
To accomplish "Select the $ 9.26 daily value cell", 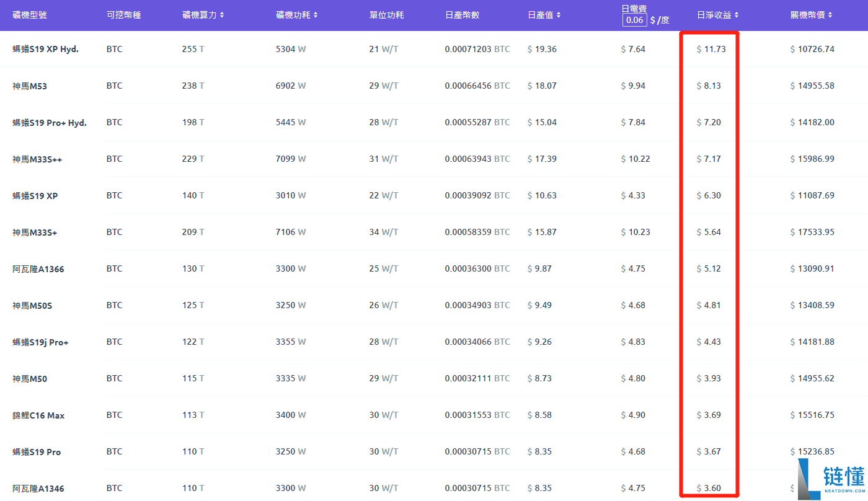I will [539, 342].
